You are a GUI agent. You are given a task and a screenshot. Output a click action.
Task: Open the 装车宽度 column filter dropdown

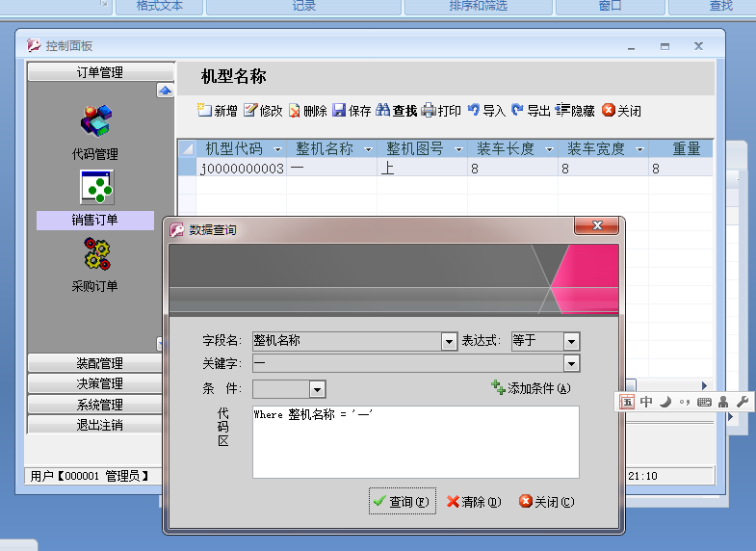[639, 149]
